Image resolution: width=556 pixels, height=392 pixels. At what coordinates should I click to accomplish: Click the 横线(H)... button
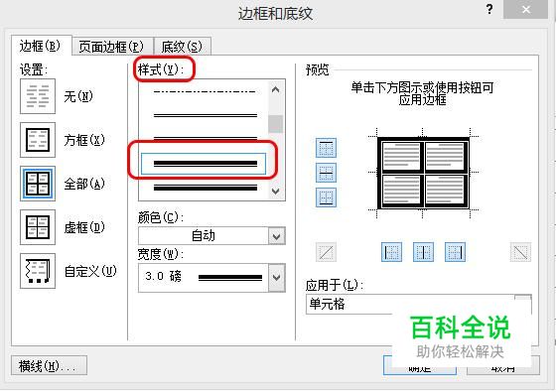coord(49,366)
